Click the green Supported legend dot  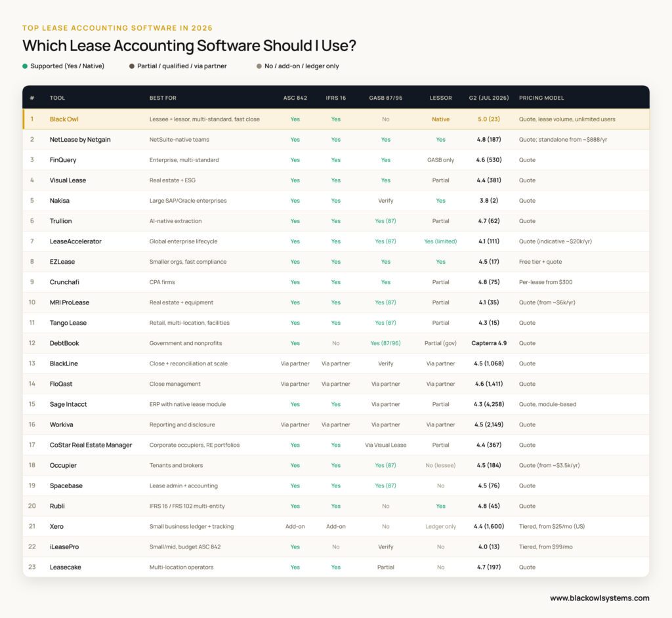click(25, 66)
